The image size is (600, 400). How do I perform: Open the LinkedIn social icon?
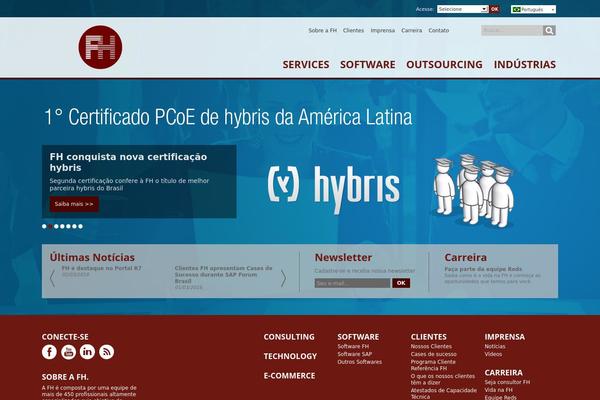[87, 352]
